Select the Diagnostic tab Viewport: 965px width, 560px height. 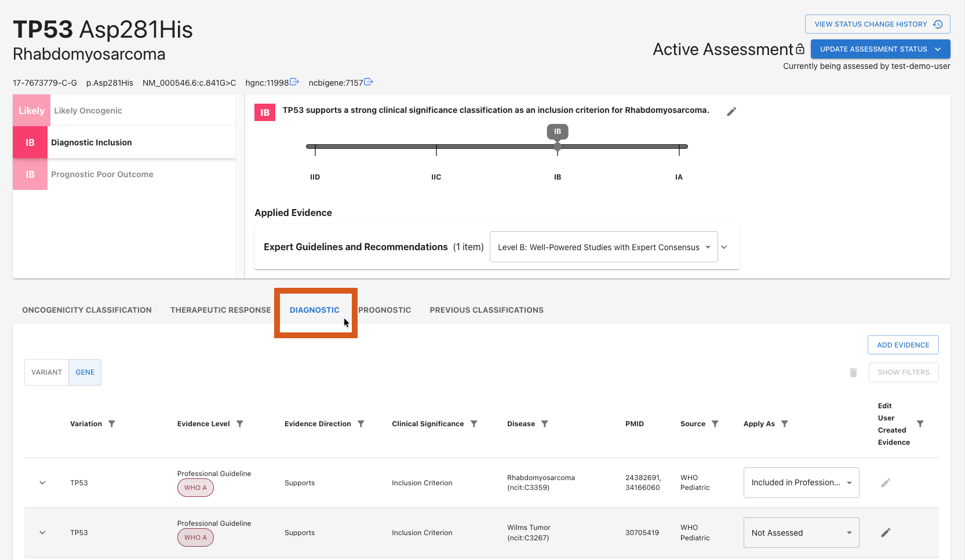point(315,310)
